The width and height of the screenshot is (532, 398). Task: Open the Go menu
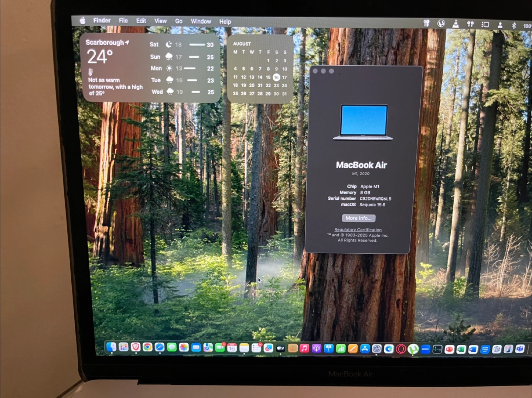click(179, 21)
